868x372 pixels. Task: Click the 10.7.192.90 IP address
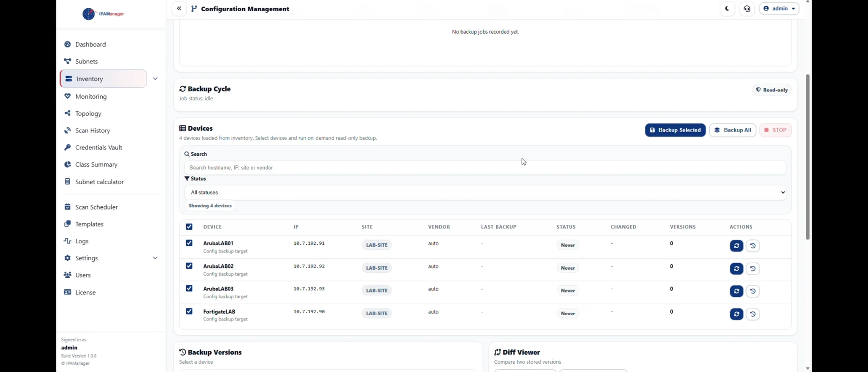tap(309, 312)
